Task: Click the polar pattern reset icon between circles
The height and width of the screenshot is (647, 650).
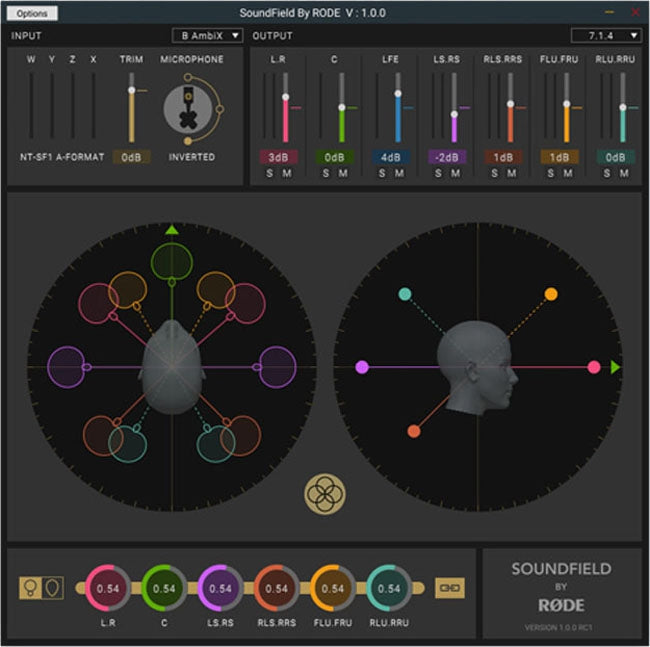Action: (x=324, y=493)
